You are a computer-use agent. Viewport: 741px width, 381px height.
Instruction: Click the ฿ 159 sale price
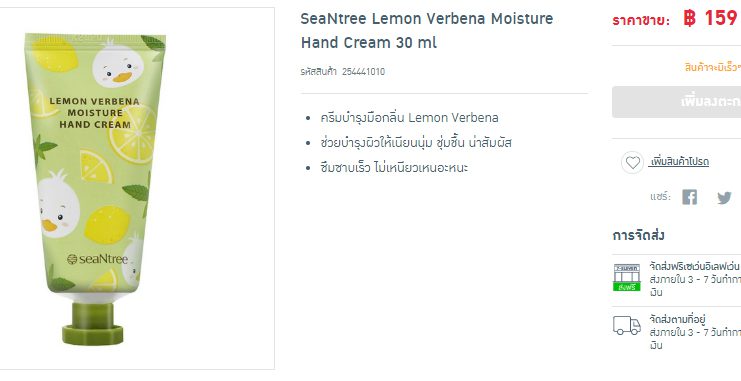coord(711,18)
